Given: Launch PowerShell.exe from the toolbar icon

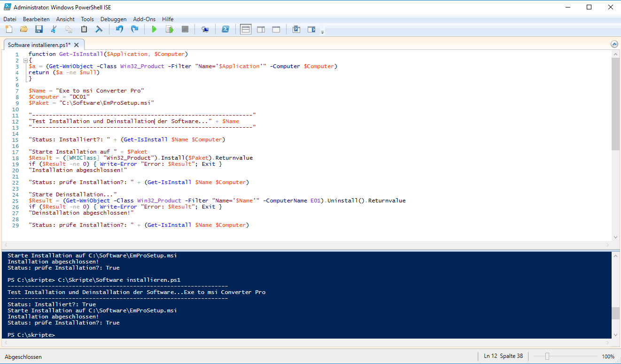Looking at the screenshot, I should pyautogui.click(x=225, y=30).
